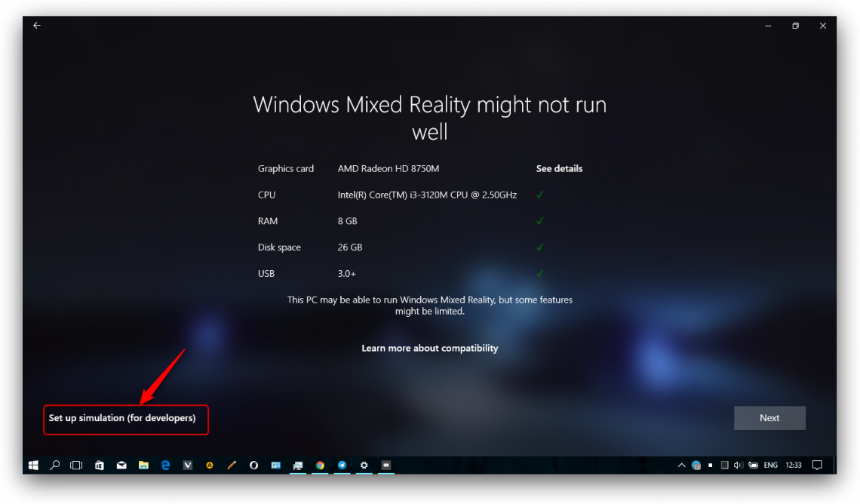The image size is (860, 504).
Task: Expand hidden icons in the system tray
Action: [681, 465]
